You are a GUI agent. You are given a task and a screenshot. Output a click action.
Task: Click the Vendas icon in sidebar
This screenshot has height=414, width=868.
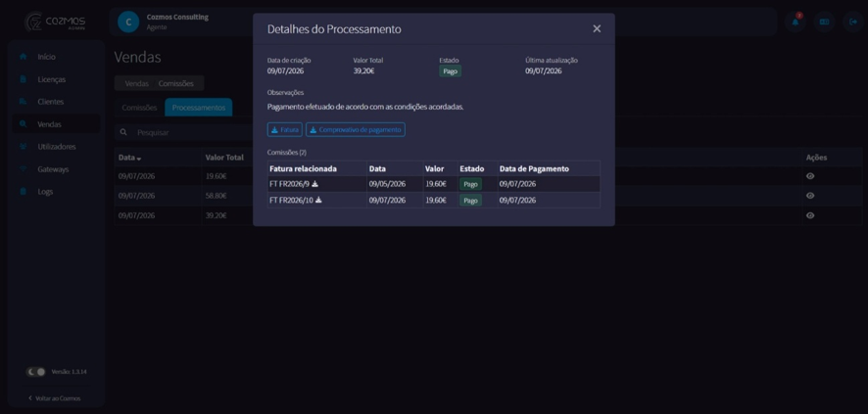click(23, 124)
